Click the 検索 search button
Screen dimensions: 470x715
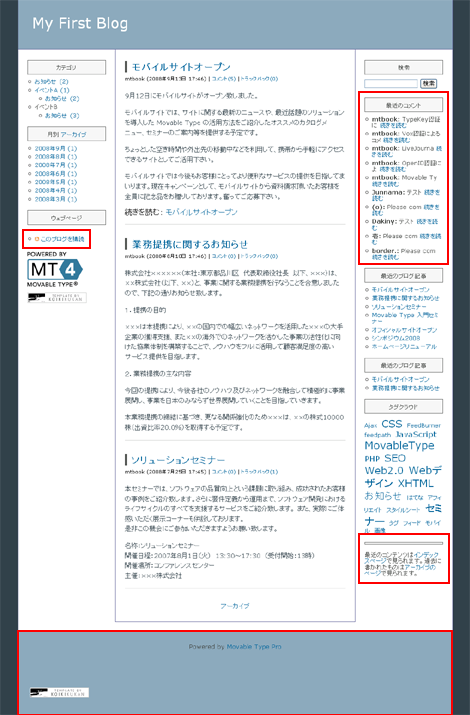428,83
